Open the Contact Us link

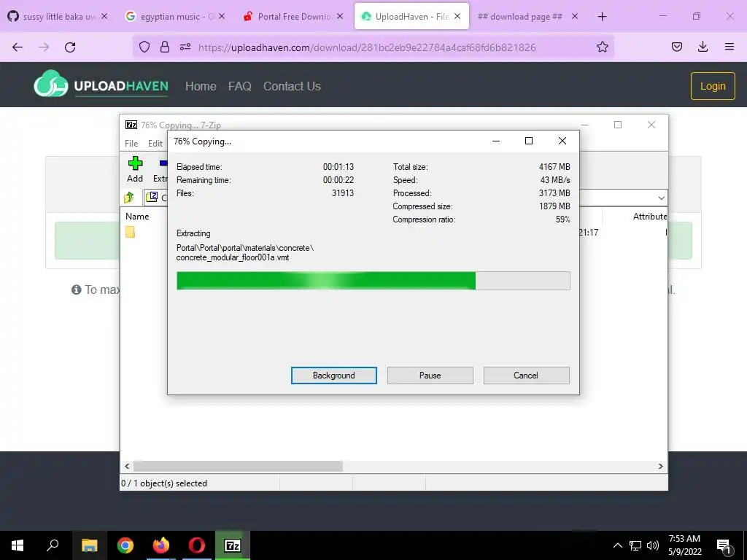tap(292, 86)
